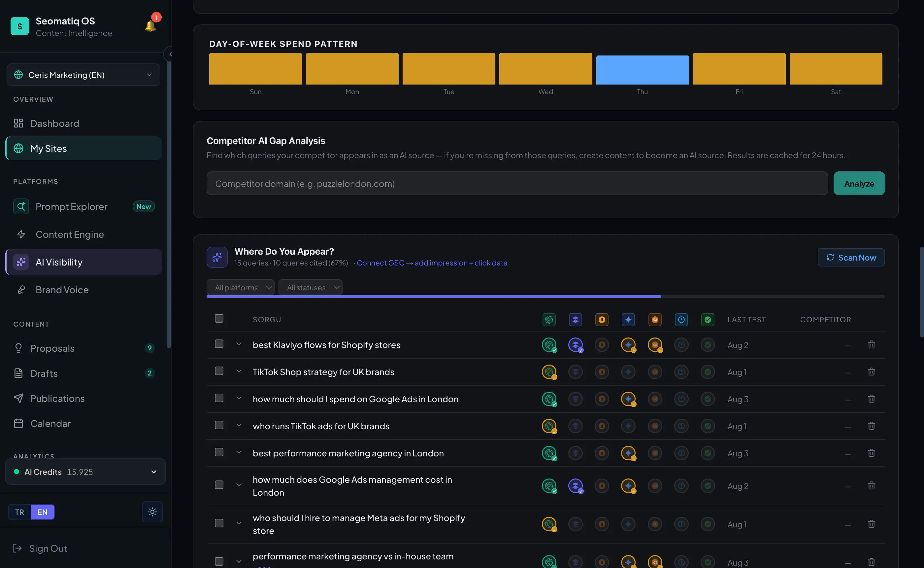Delete the Google Ads spend in London query
Viewport: 924px width, 568px height.
pyautogui.click(x=872, y=399)
